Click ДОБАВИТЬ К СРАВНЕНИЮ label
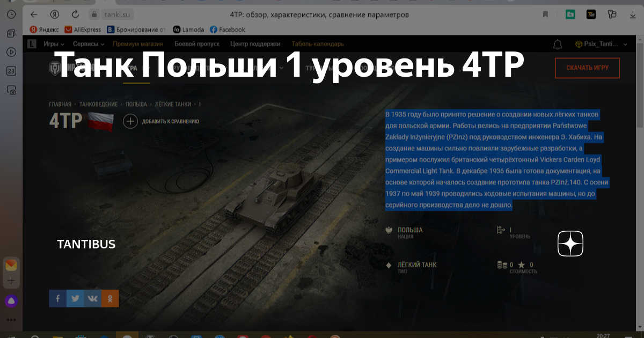 [x=171, y=121]
